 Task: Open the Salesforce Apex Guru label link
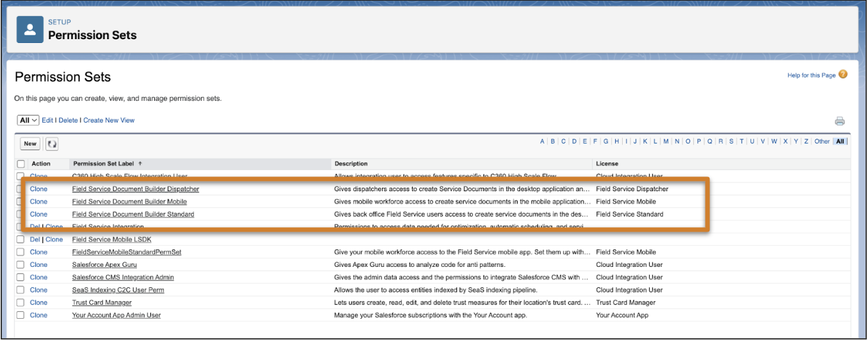point(104,264)
